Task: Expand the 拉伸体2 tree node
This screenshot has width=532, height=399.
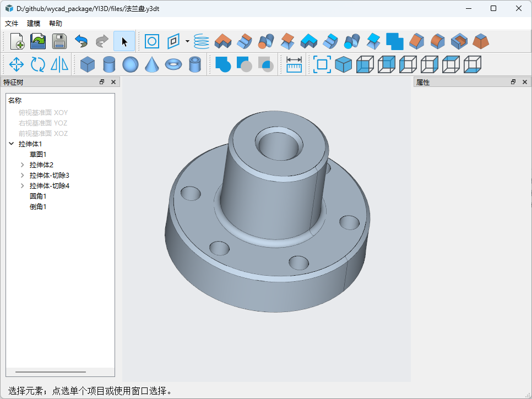Action: tap(23, 165)
